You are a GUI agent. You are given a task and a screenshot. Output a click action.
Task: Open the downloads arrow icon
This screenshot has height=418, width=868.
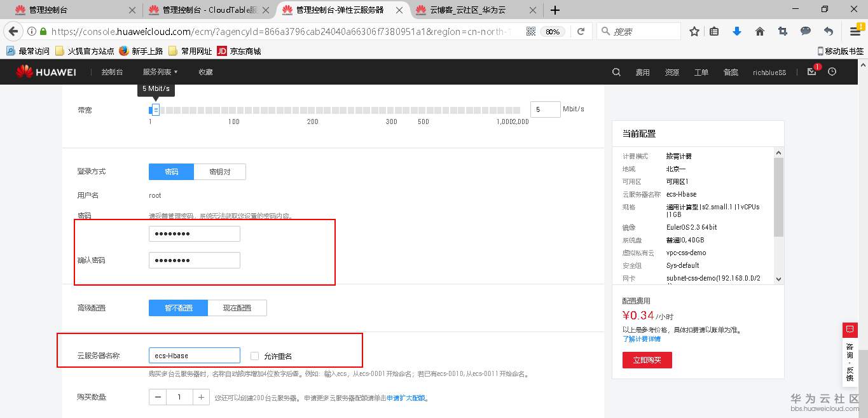(738, 31)
